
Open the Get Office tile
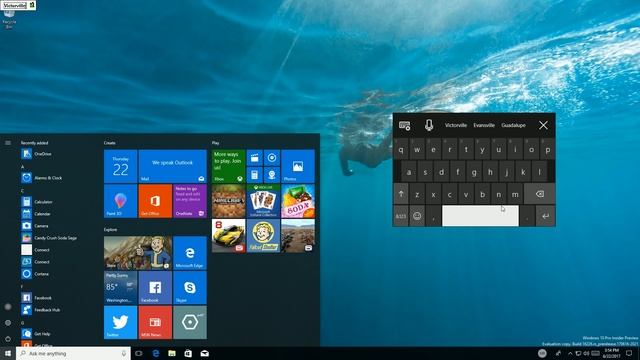(x=155, y=201)
